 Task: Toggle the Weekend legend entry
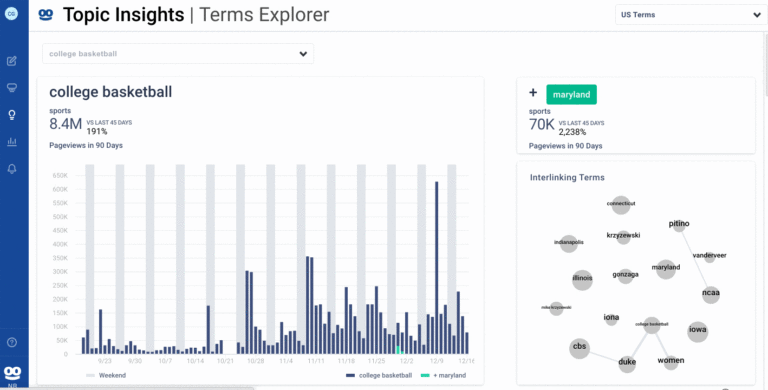(106, 375)
